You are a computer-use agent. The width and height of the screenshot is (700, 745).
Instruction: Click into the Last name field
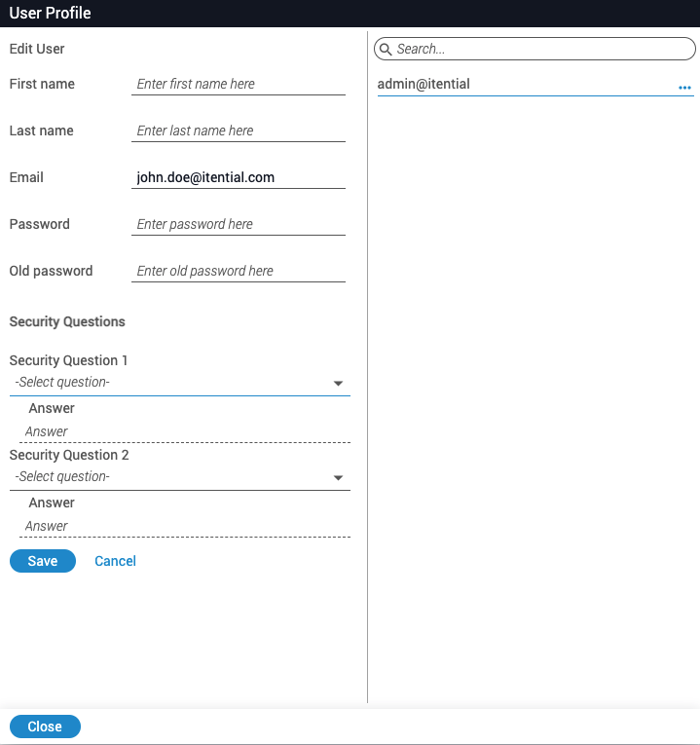coord(239,131)
